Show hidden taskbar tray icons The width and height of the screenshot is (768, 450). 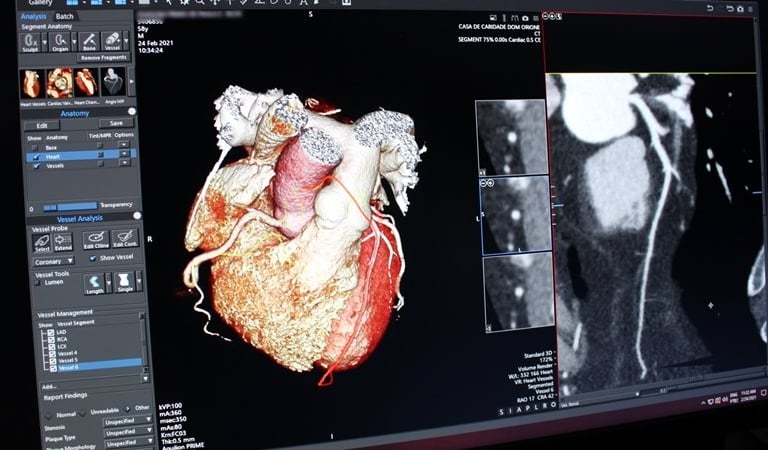[703, 403]
